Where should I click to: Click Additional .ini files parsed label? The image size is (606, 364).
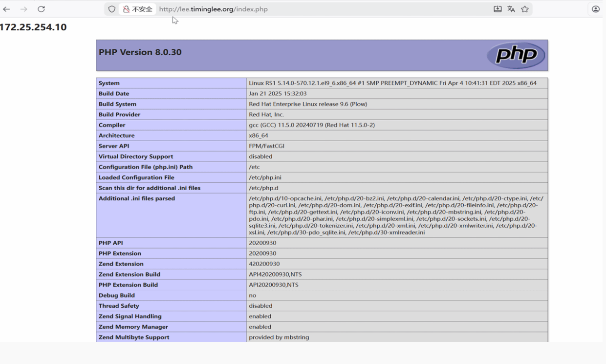pyautogui.click(x=137, y=198)
